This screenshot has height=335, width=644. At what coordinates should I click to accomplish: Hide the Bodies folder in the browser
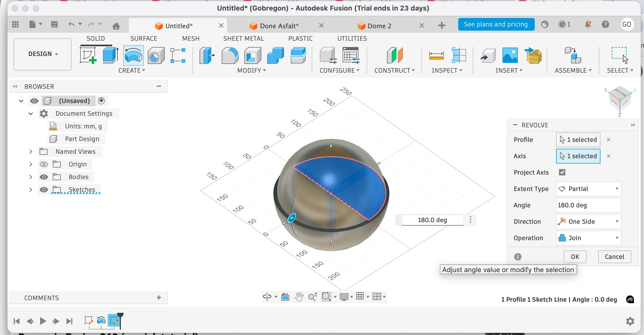(x=44, y=177)
